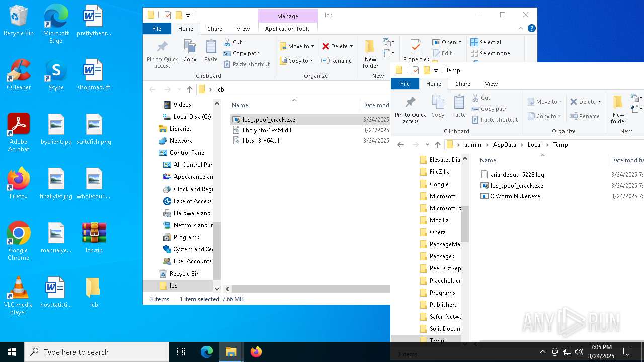
Task: Click Rename in lcb window Organize group
Action: click(x=337, y=61)
